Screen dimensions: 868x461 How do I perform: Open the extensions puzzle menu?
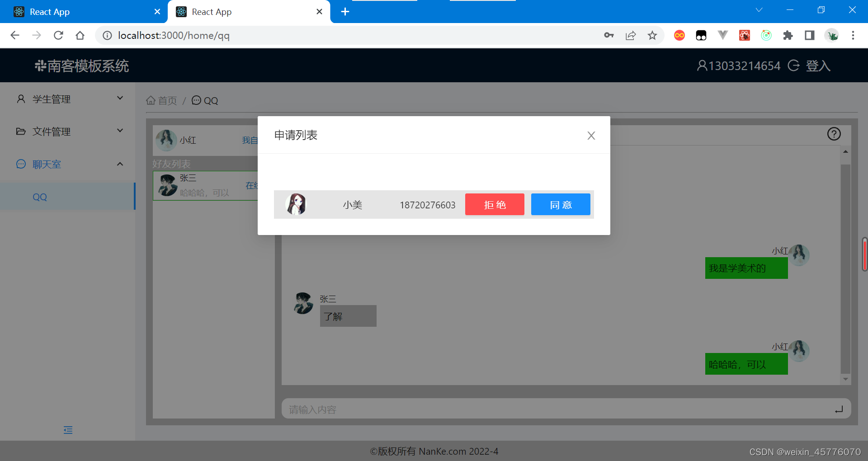788,35
